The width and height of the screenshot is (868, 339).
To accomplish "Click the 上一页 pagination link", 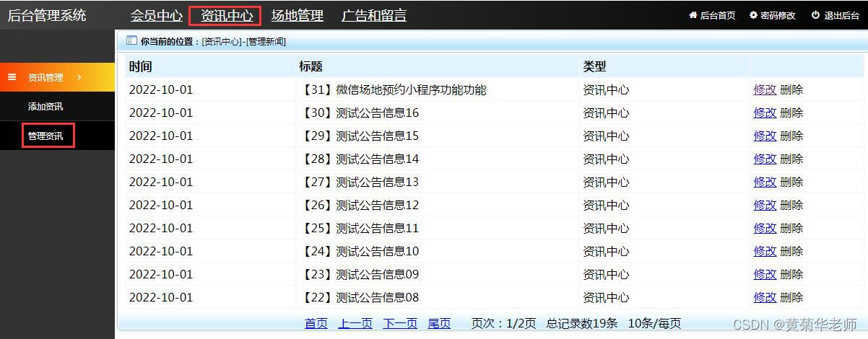I will click(x=355, y=323).
